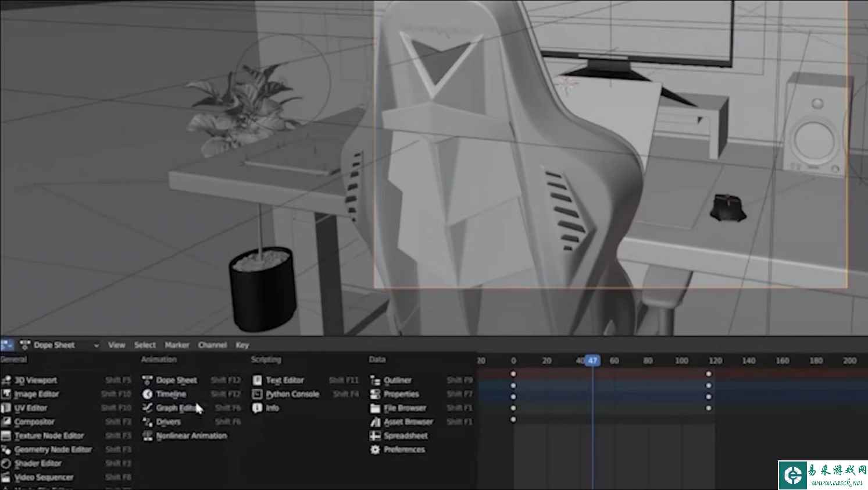The image size is (868, 490).
Task: Switch to the Graph Editor
Action: tap(176, 408)
